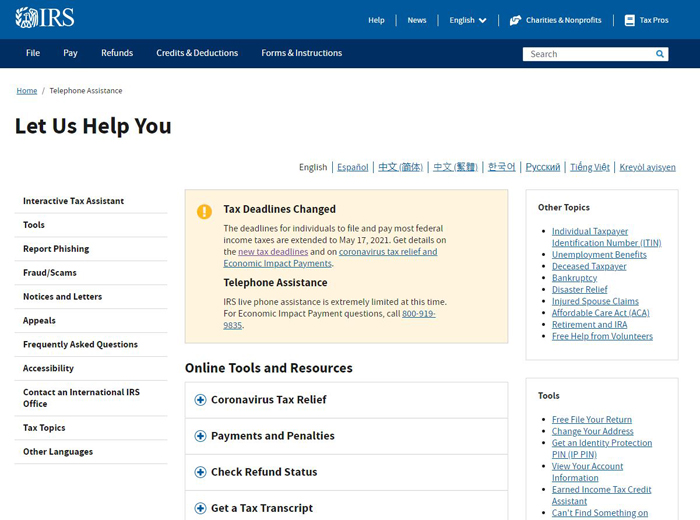Switch to Русский language link

click(543, 167)
